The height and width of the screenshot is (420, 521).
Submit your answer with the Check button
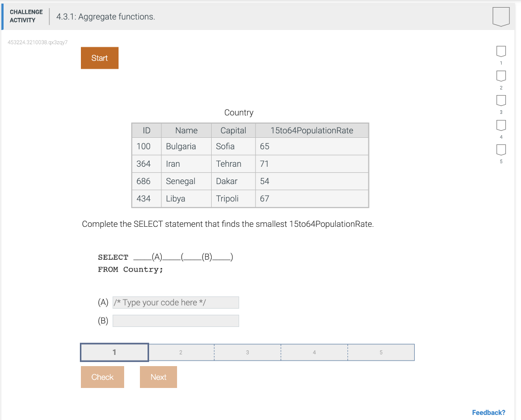pos(102,377)
